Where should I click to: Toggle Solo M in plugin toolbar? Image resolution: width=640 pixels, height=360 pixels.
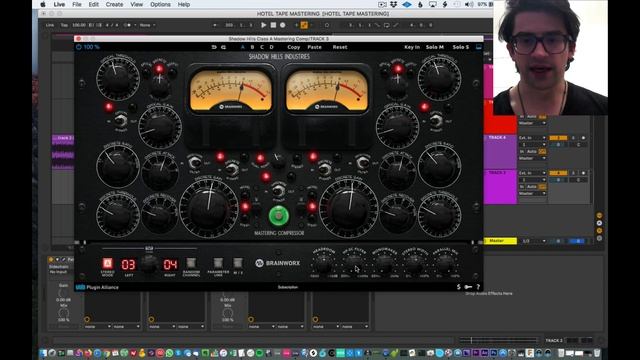click(x=435, y=47)
